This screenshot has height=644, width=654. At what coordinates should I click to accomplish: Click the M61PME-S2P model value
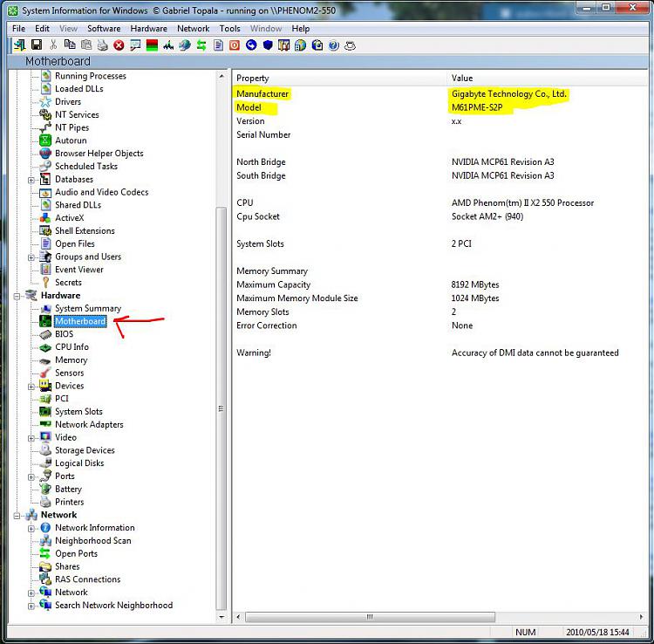(x=477, y=107)
